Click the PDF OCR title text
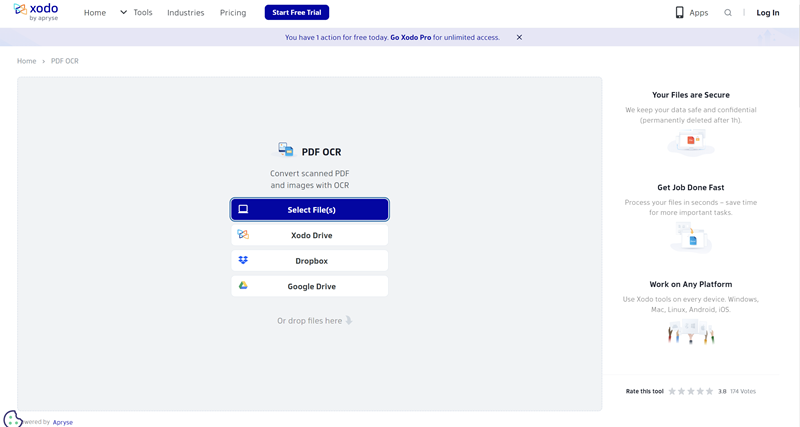Viewport: 800px width, 427px height. (321, 152)
